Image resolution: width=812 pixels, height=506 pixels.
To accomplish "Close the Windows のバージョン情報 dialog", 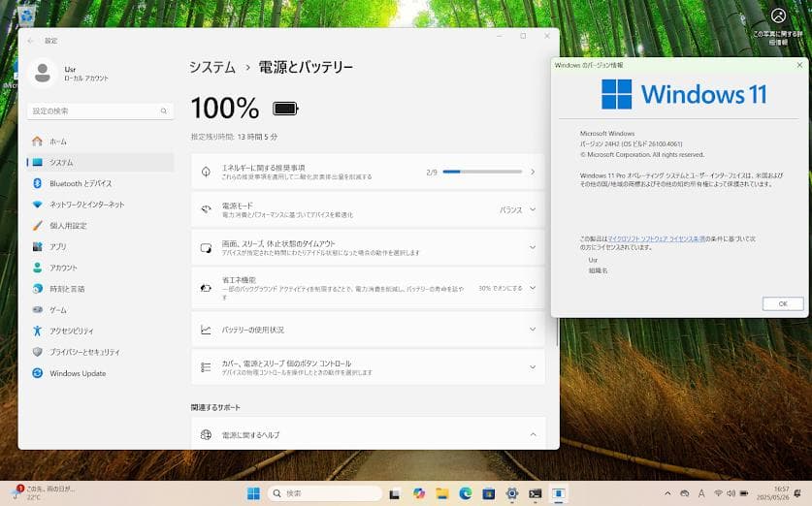I will [x=799, y=65].
